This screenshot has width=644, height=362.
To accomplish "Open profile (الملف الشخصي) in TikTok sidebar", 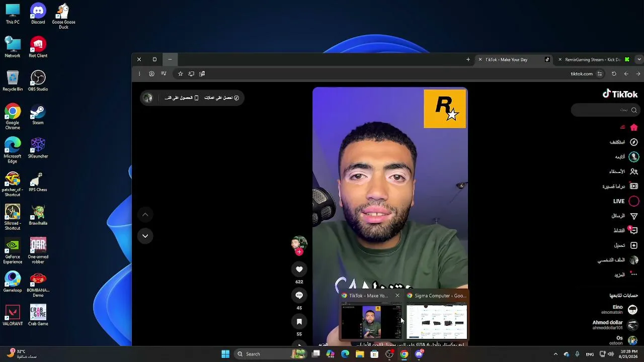I will point(618,260).
